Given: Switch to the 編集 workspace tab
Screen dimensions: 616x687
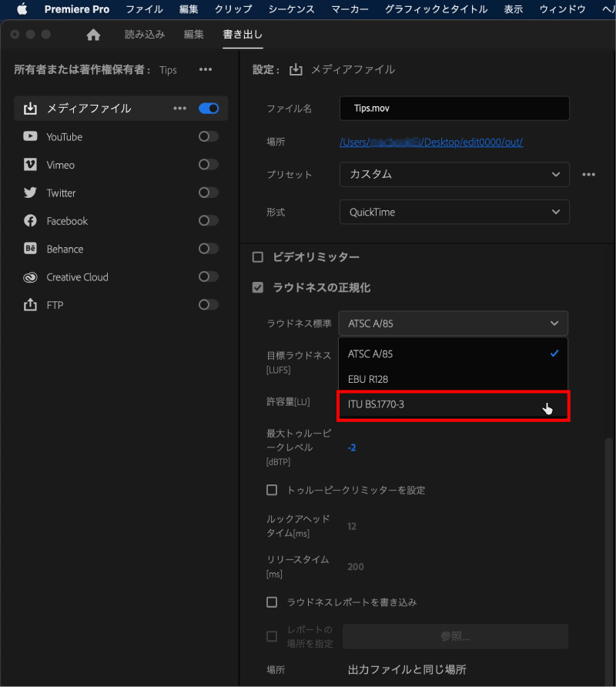Looking at the screenshot, I should click(x=193, y=34).
